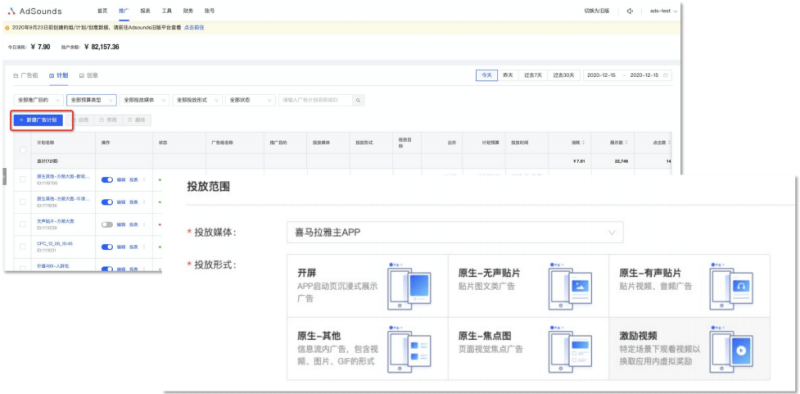The width and height of the screenshot is (800, 394).
Task: Sort by the 消耗 column arrows
Action: coord(584,142)
